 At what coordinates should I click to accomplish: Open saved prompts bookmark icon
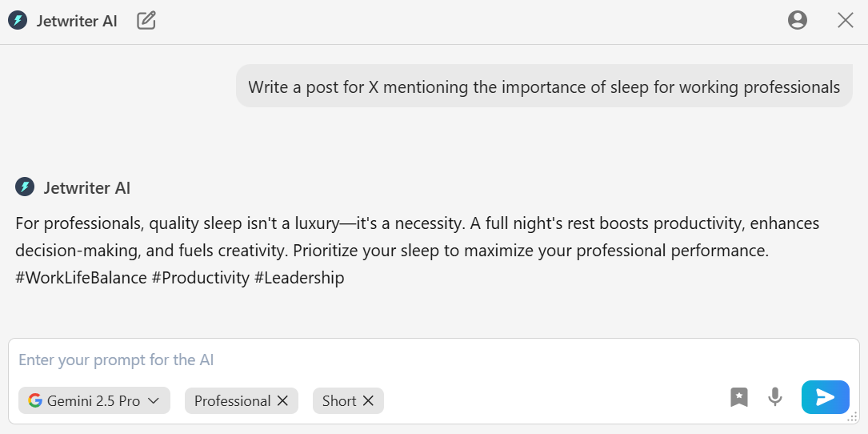pos(739,397)
